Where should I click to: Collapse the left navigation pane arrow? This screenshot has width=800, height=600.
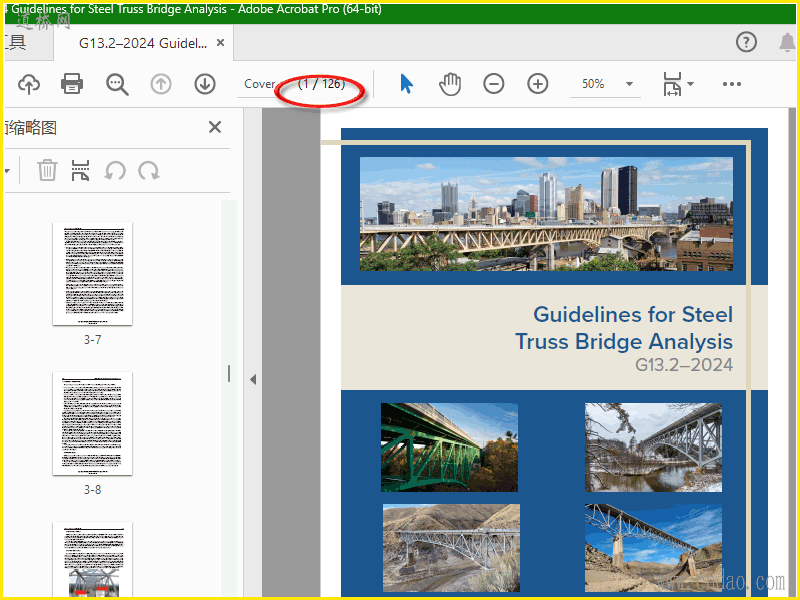(x=253, y=379)
